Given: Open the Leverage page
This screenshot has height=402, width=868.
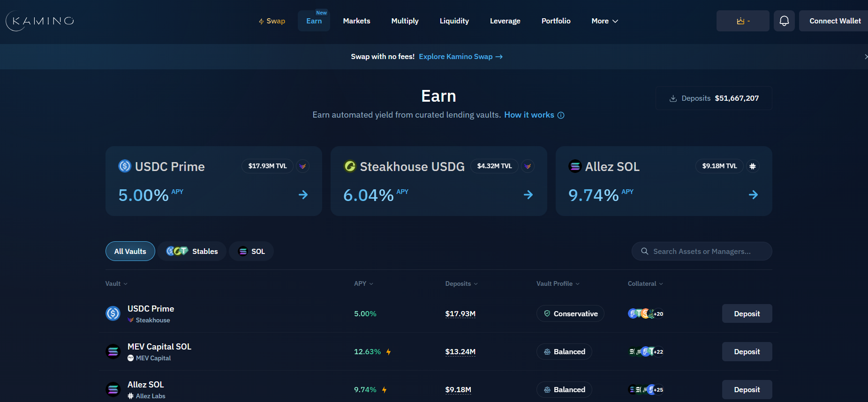Looking at the screenshot, I should click(x=505, y=21).
